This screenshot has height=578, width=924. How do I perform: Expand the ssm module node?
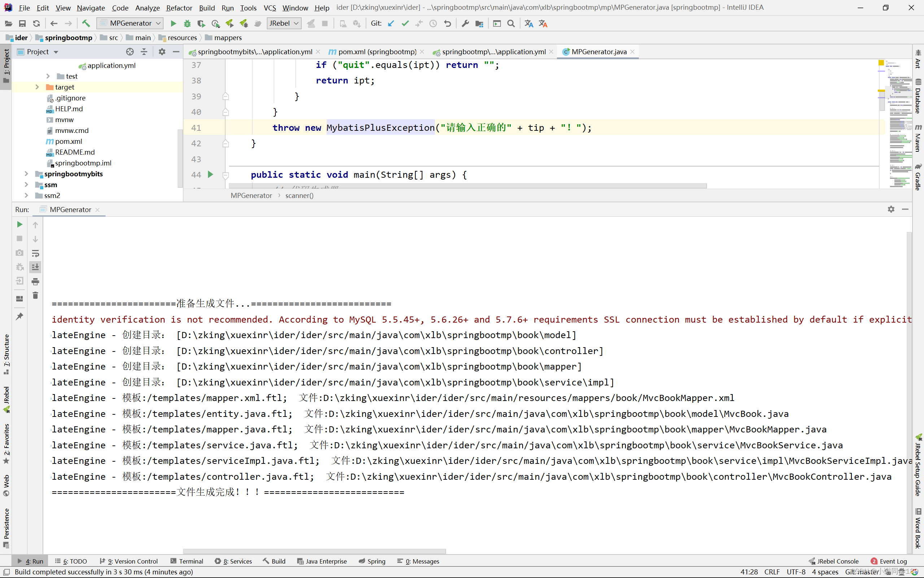26,185
